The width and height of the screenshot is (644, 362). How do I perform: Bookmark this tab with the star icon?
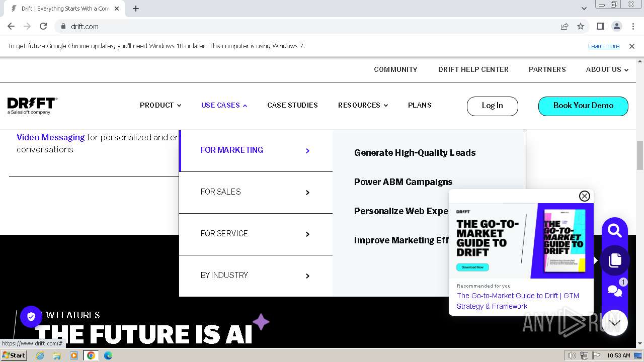[x=581, y=26]
